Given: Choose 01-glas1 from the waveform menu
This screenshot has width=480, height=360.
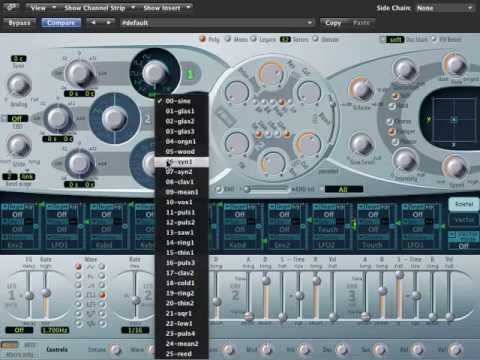Looking at the screenshot, I should click(182, 111).
